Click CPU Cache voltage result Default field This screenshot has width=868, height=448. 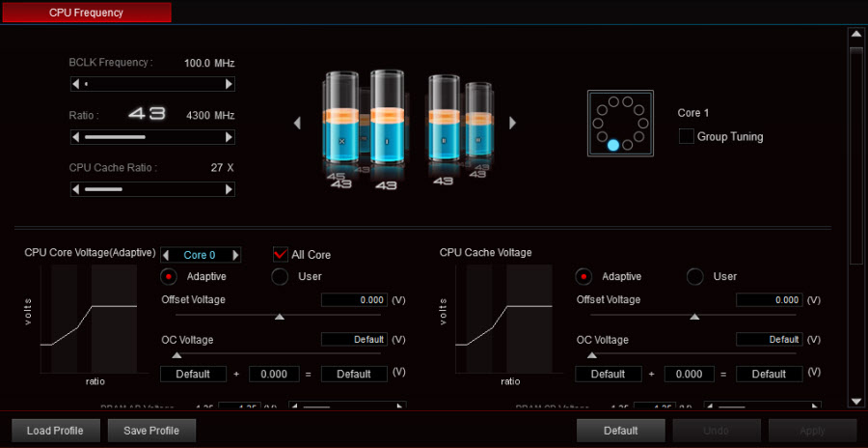coord(770,375)
